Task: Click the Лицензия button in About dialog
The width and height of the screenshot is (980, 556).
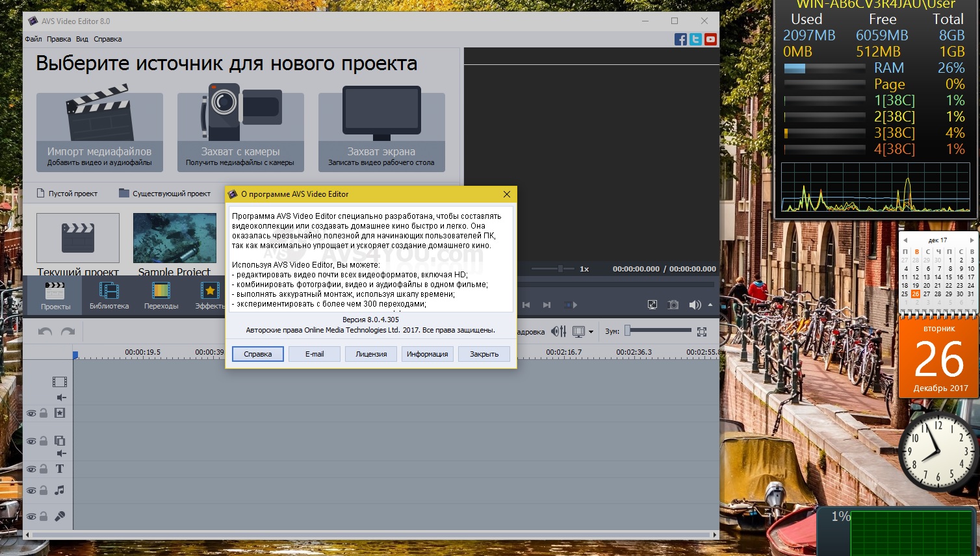Action: point(371,354)
